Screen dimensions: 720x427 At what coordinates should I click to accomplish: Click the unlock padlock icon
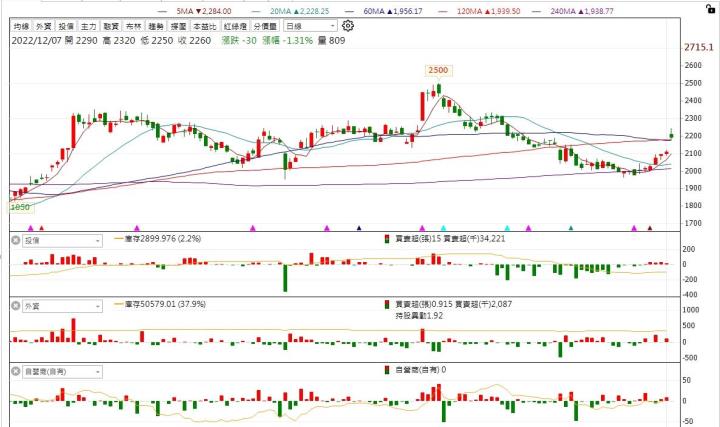pos(710,8)
